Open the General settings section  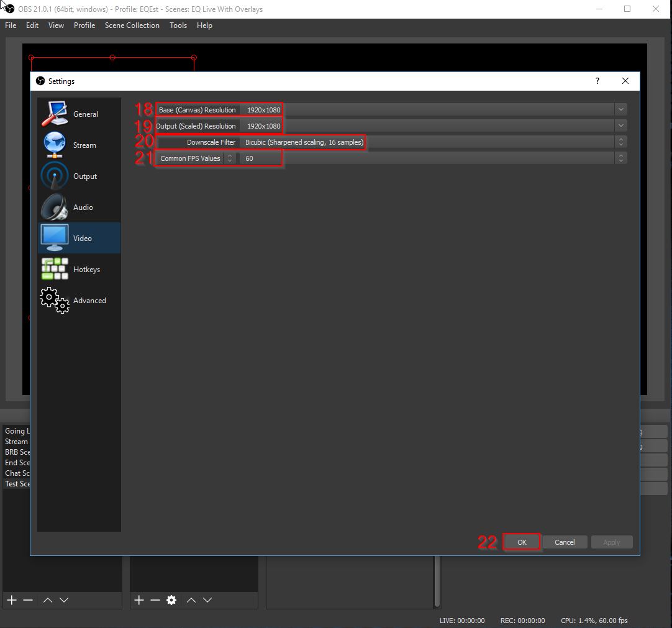click(x=85, y=114)
